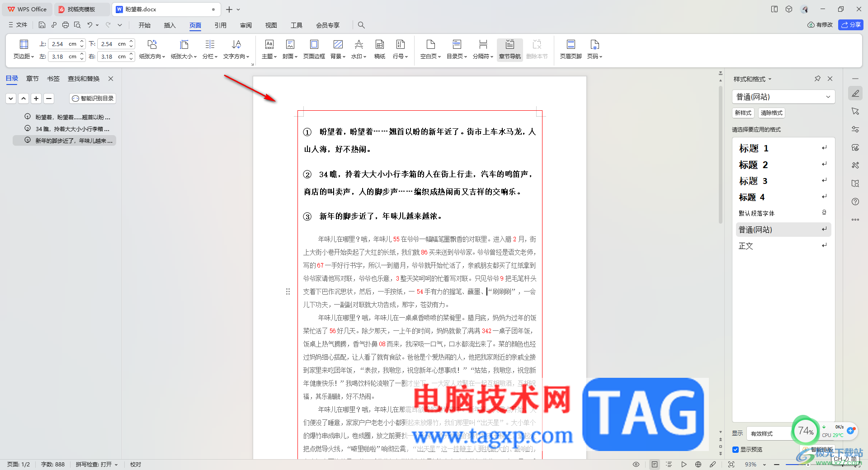Switch to the 章节 navigation tab
This screenshot has width=868, height=470.
click(x=33, y=79)
